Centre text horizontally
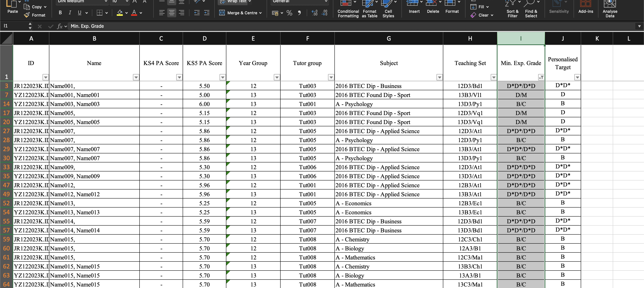 (172, 13)
